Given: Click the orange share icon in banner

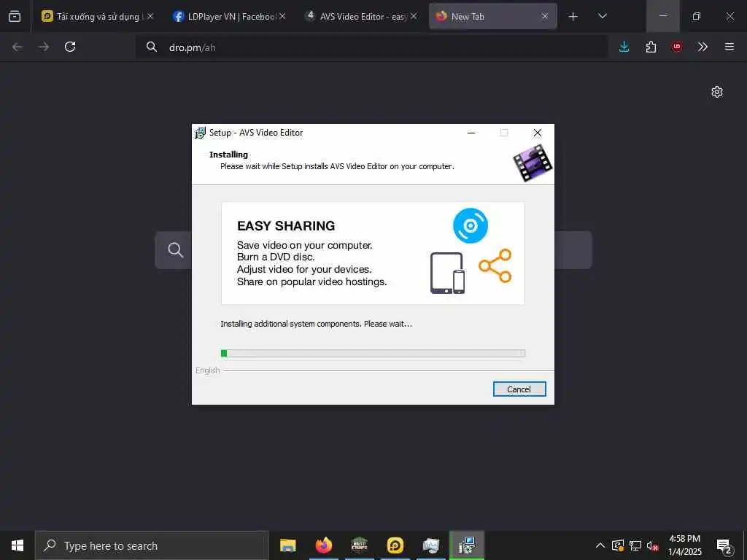Looking at the screenshot, I should click(495, 265).
